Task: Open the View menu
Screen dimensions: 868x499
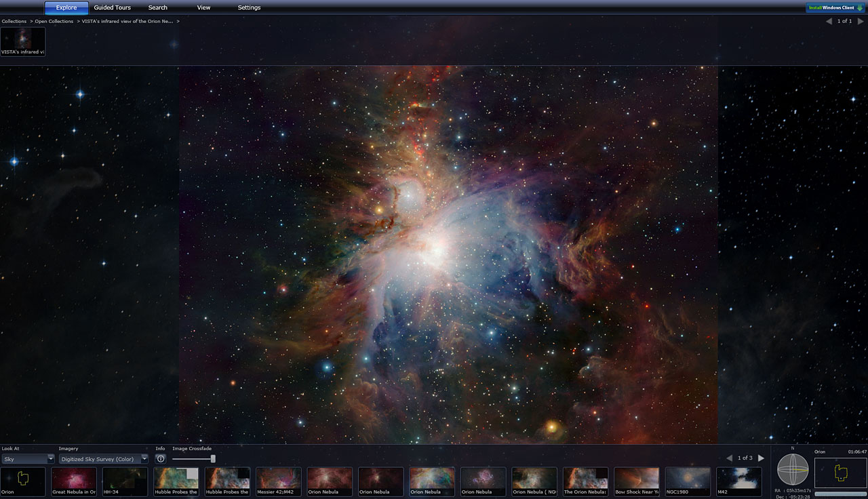Action: click(x=203, y=7)
